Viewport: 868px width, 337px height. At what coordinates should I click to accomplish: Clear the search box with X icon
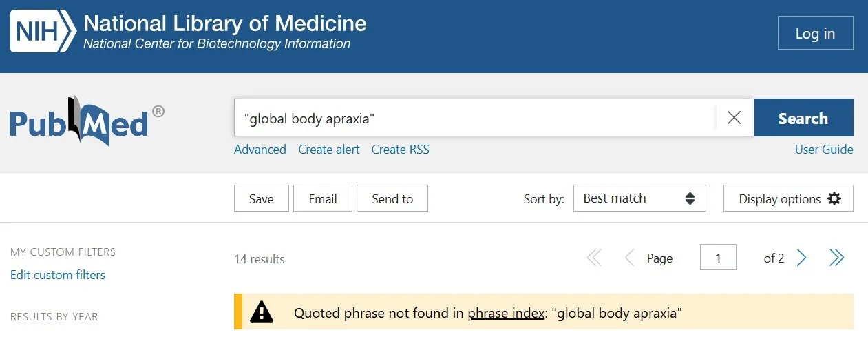[734, 118]
